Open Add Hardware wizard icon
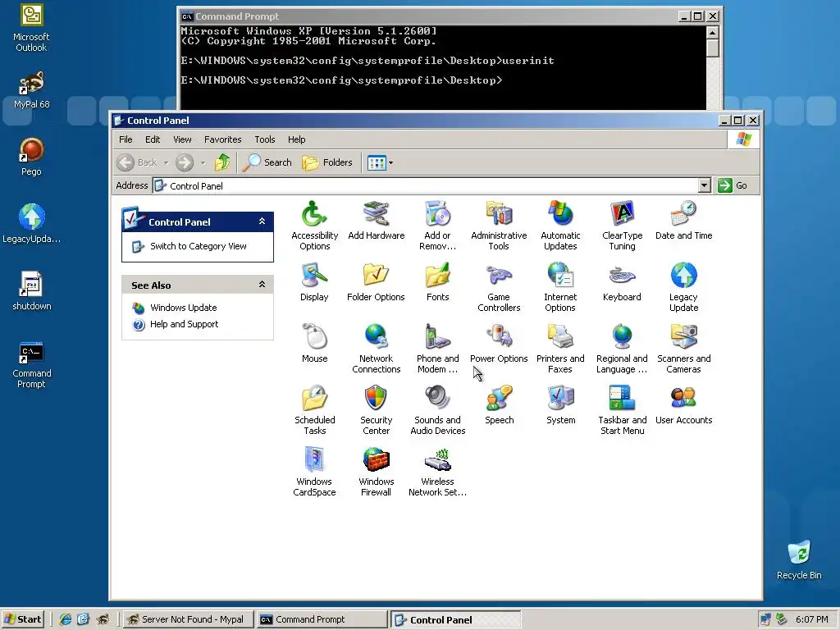Image resolution: width=840 pixels, height=630 pixels. coord(376,220)
